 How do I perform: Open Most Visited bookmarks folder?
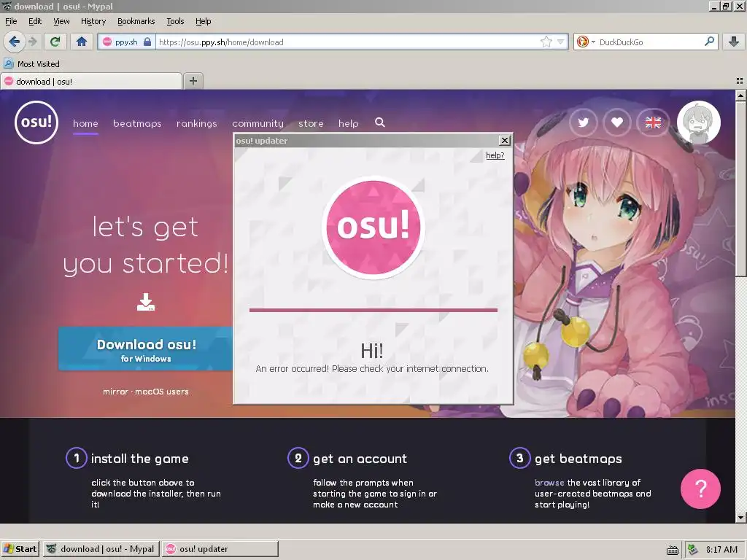pos(32,64)
